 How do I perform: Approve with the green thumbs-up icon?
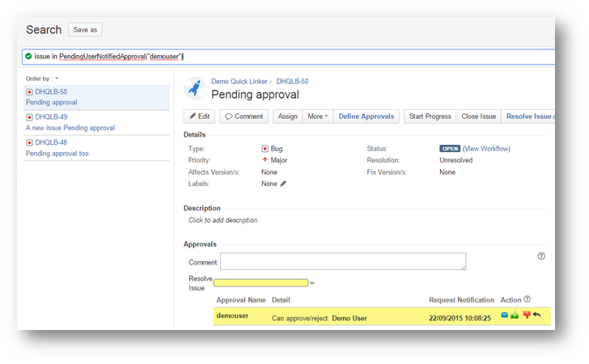pyautogui.click(x=515, y=315)
